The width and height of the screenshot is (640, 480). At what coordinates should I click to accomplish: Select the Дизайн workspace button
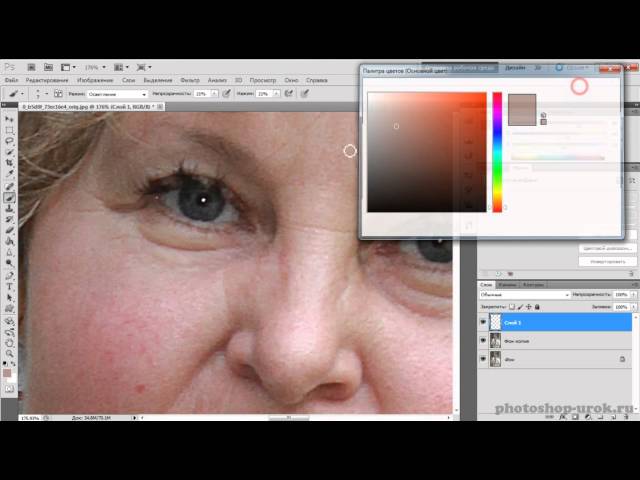[x=515, y=68]
